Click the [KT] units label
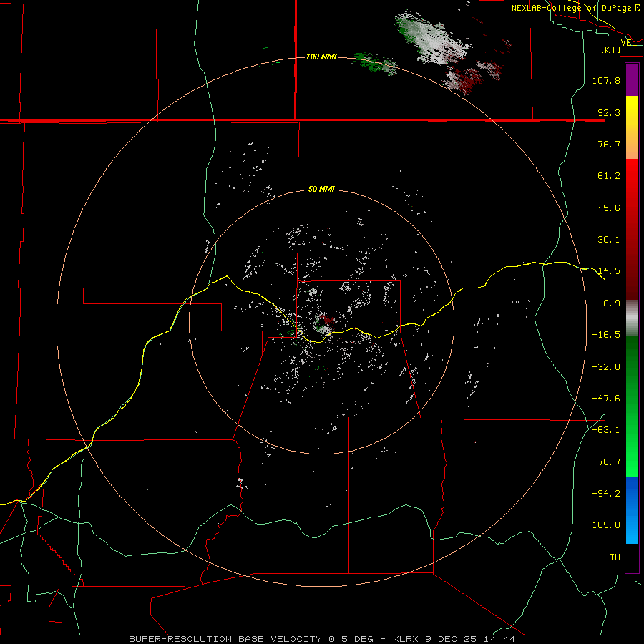 (x=611, y=49)
